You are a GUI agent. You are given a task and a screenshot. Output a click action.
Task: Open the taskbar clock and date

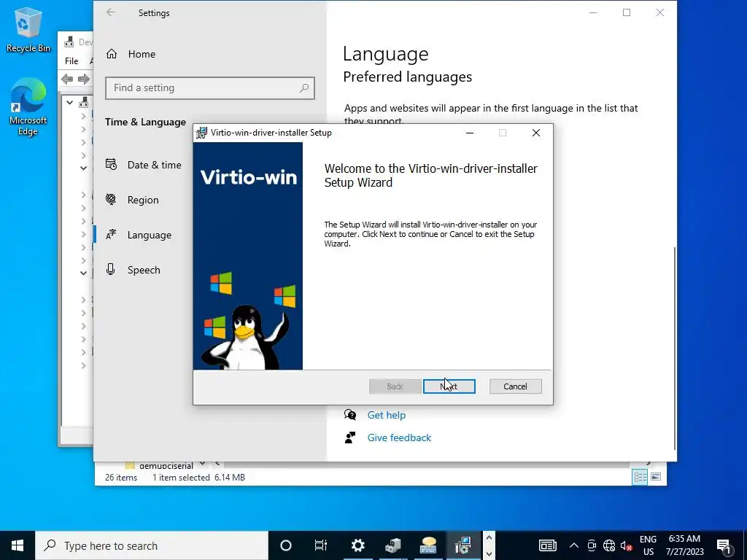[684, 545]
